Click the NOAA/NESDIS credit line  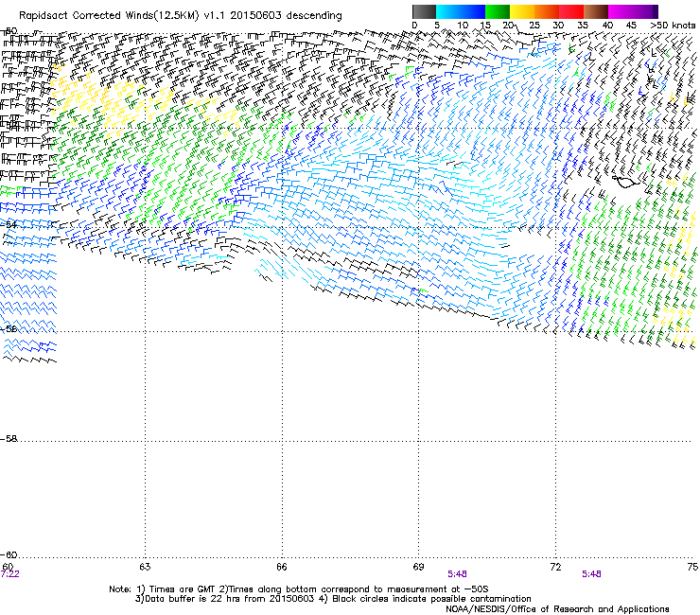click(x=557, y=609)
